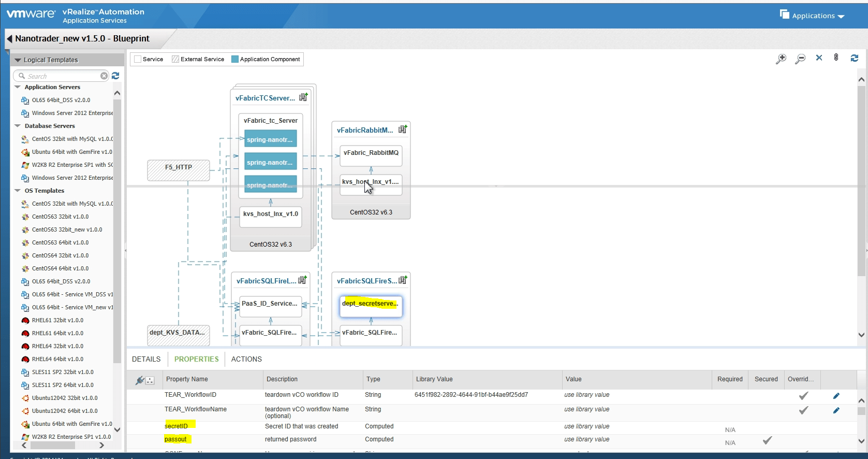Select the vFabric_RabbitMQ service node
Screen dimensions: 868x459
click(371, 155)
